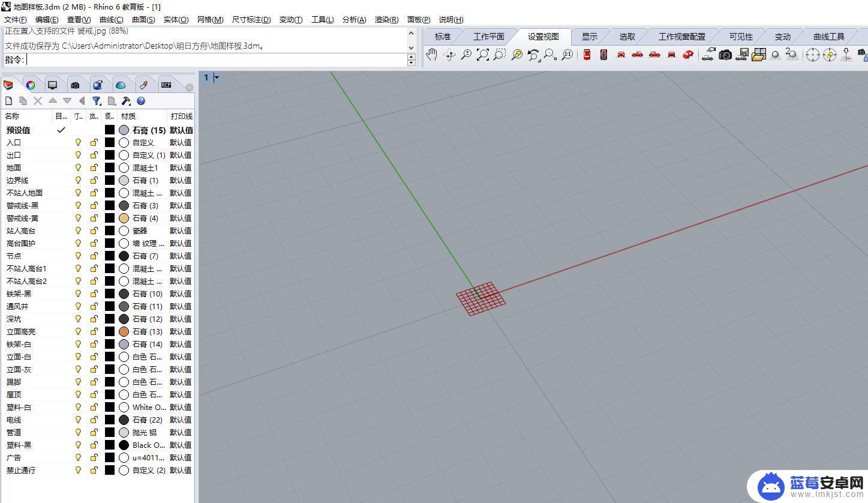
Task: Switch to the 工作平面 toolbar tab
Action: click(x=489, y=37)
